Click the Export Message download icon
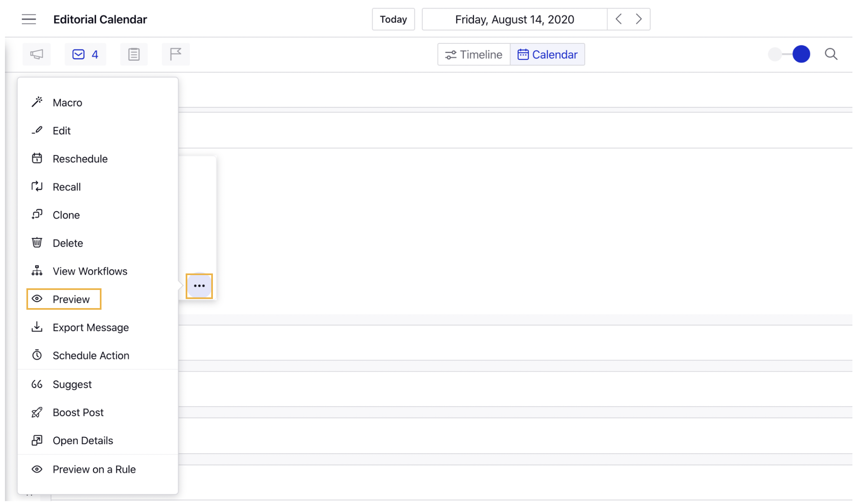The width and height of the screenshot is (859, 504). click(x=37, y=327)
